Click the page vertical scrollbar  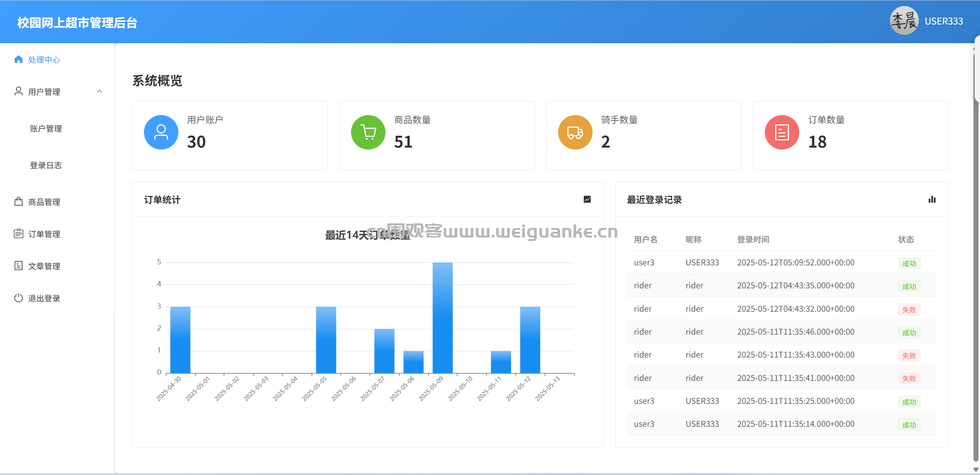pos(976,268)
